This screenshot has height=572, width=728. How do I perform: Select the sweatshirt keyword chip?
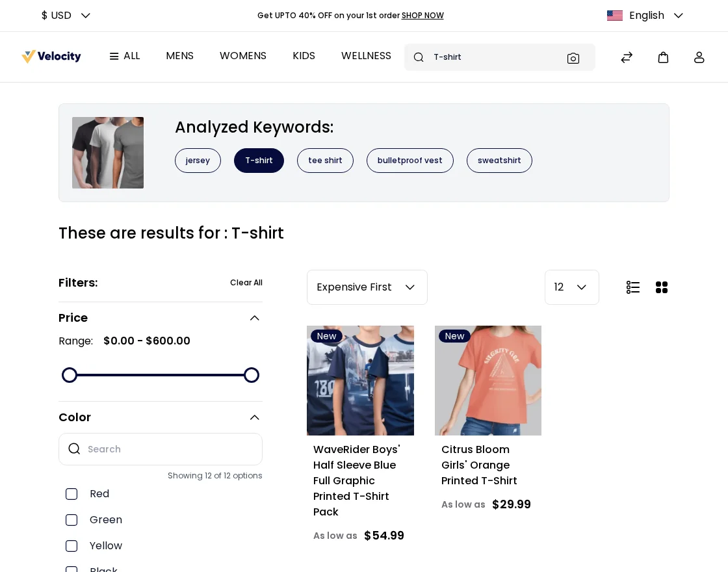click(499, 161)
